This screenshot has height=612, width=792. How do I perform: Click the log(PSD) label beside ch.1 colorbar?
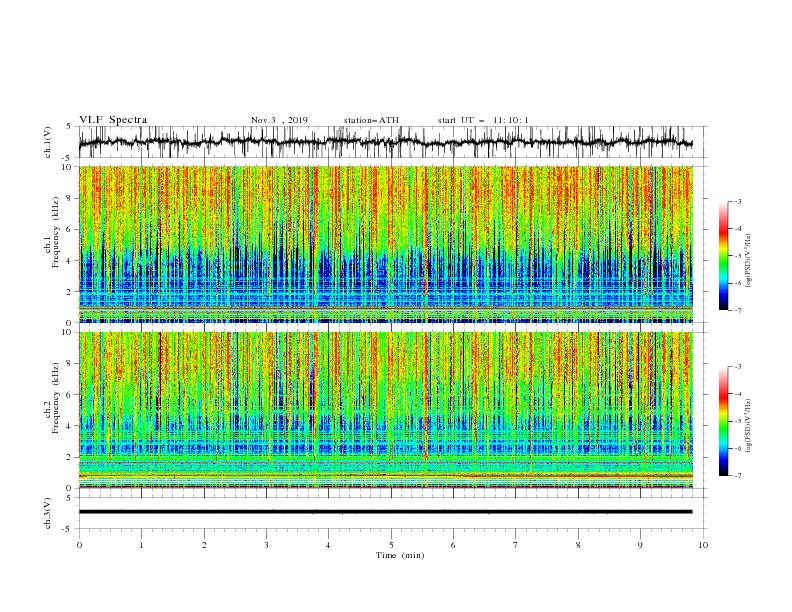(749, 261)
